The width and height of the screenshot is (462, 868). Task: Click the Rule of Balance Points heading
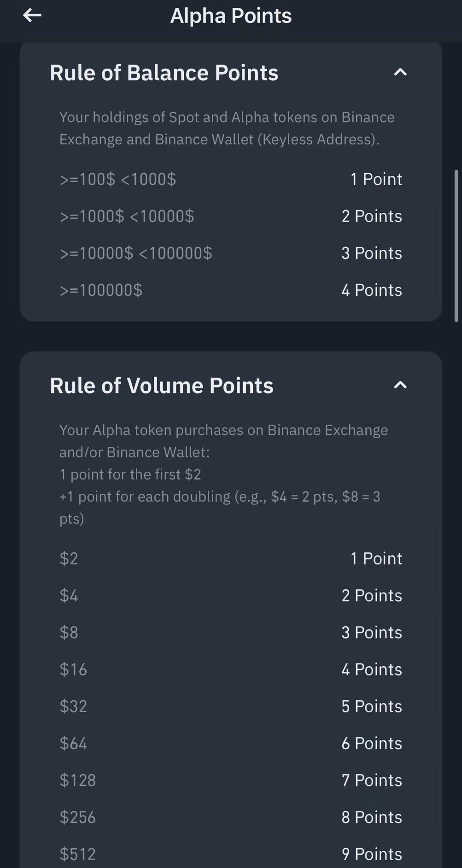click(164, 73)
